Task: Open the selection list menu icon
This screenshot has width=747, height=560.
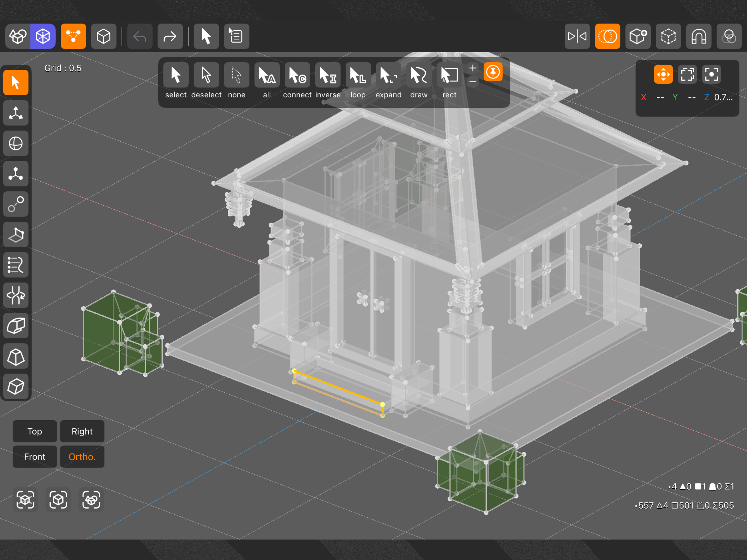Action: pyautogui.click(x=237, y=36)
